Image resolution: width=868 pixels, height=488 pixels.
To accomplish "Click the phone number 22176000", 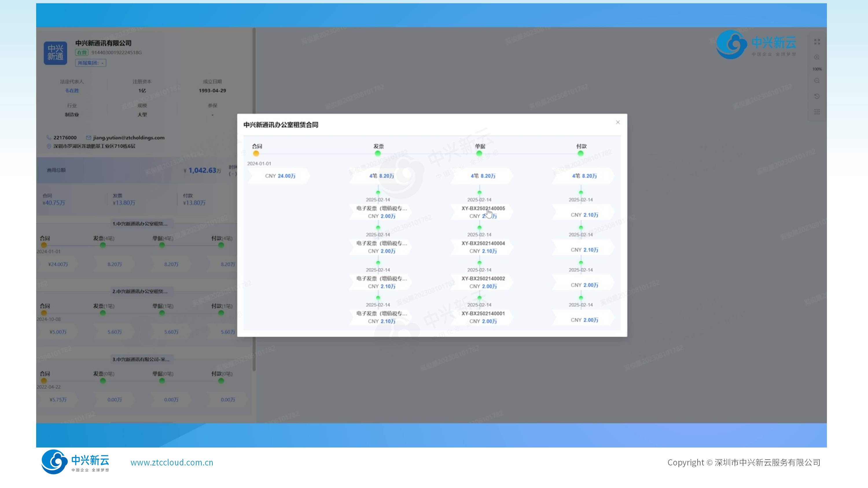I will 65,137.
